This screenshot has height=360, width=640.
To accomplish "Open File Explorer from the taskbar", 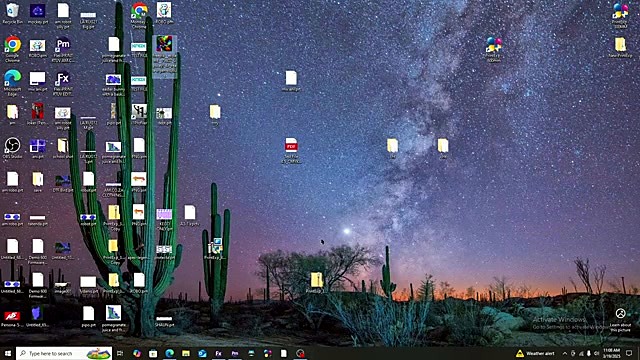I will point(186,353).
